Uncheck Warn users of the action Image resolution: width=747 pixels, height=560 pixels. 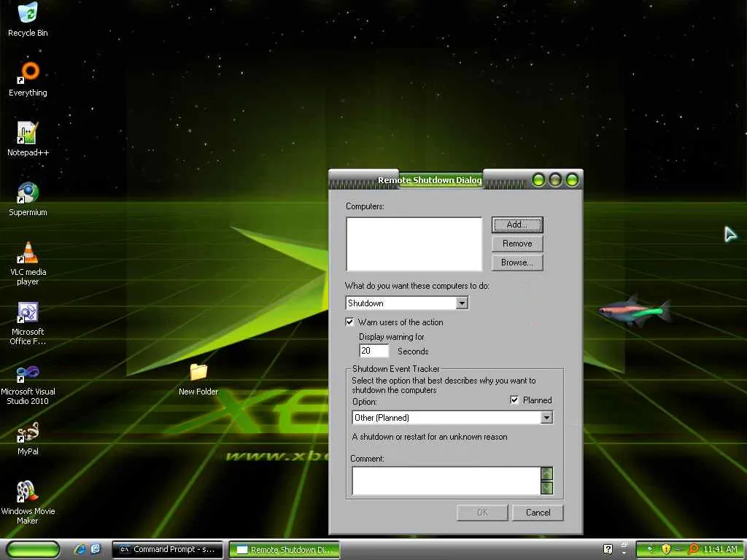pos(349,322)
